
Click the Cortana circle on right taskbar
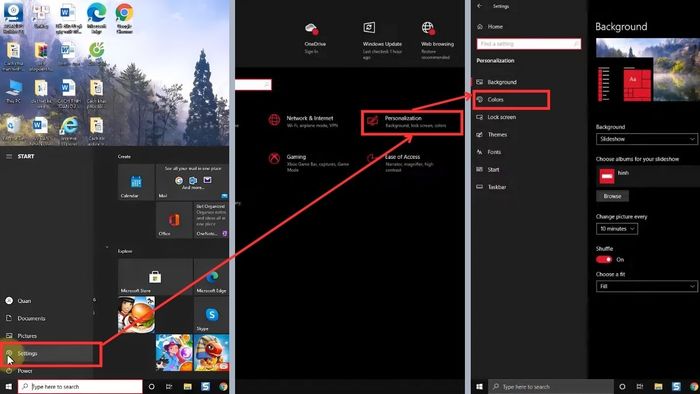tap(622, 386)
